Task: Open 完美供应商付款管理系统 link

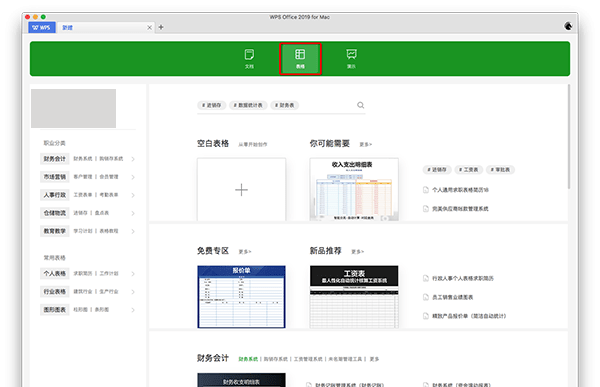Action: point(460,209)
